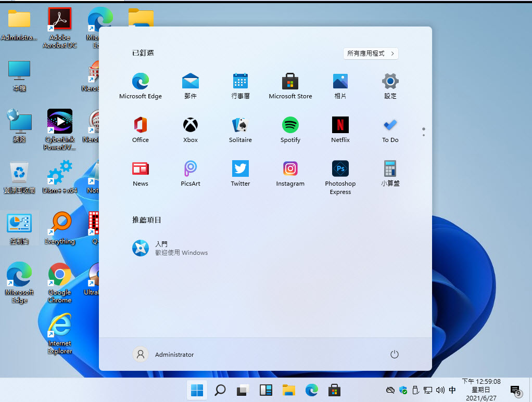
Task: Select Microsoft Edge shortcut on the desktop
Action: 19,282
